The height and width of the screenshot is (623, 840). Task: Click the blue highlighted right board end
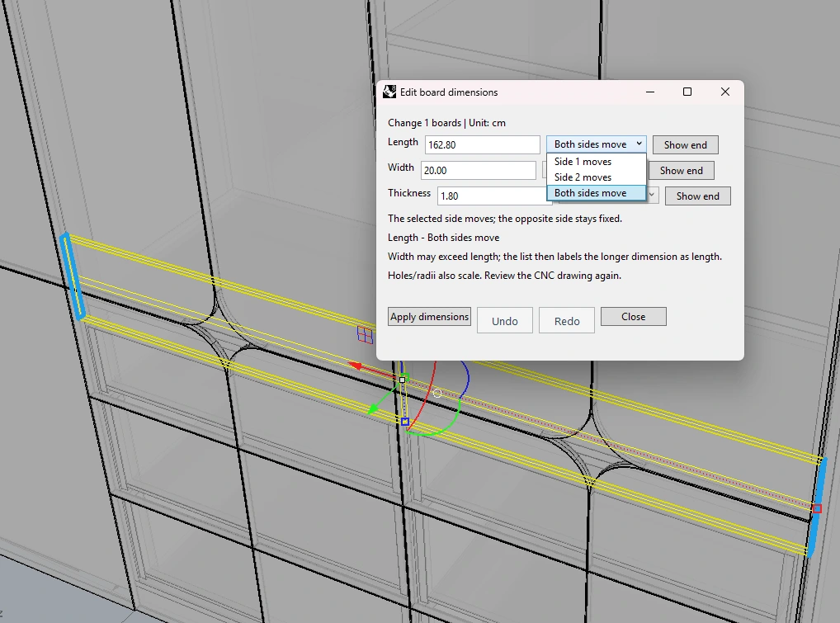coord(816,507)
